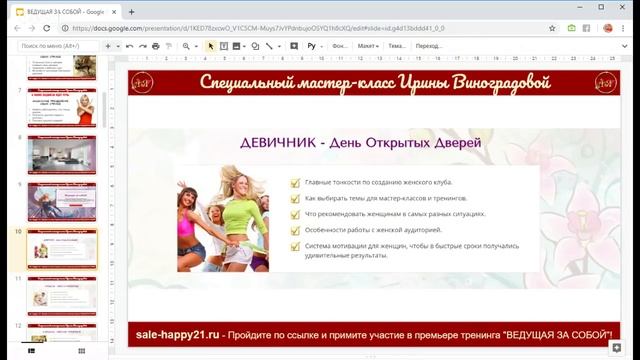This screenshot has height=360, width=640.
Task: Click the site information icon in address bar
Action: point(65,28)
